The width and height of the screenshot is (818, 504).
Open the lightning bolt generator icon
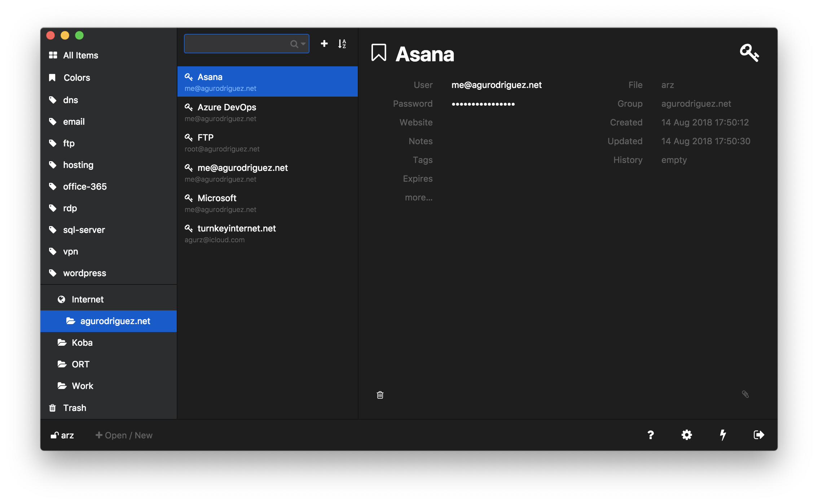[x=723, y=435]
